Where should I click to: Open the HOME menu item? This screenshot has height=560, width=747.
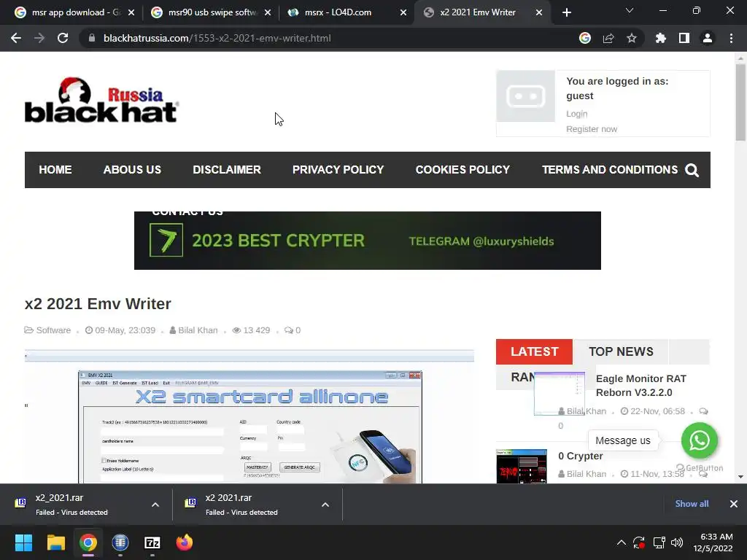[x=55, y=170]
